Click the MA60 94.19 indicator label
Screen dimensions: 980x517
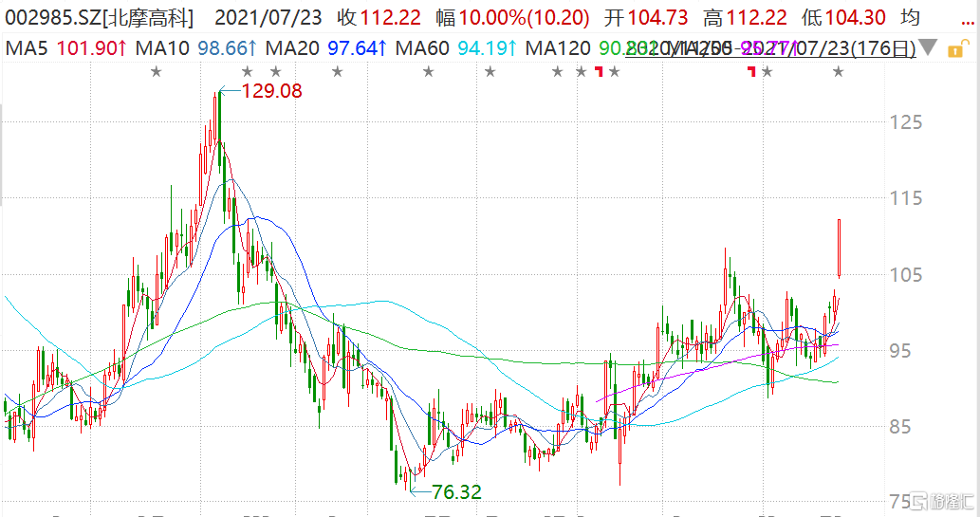[456, 47]
